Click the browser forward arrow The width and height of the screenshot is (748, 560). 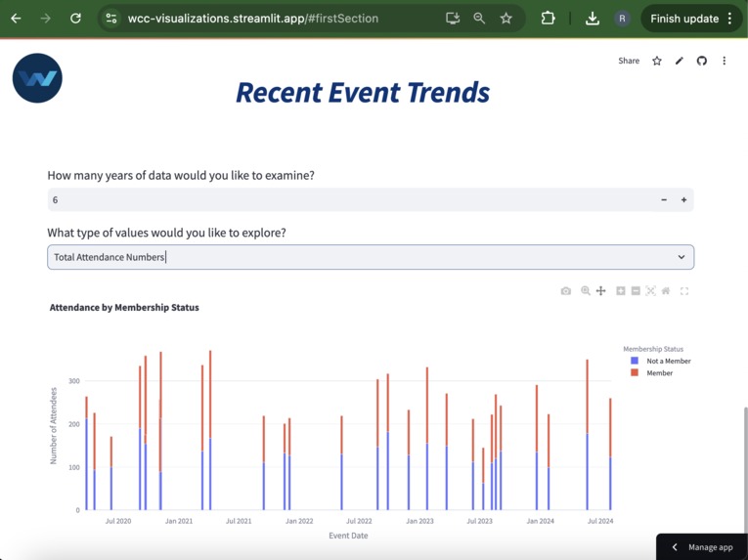tap(45, 19)
